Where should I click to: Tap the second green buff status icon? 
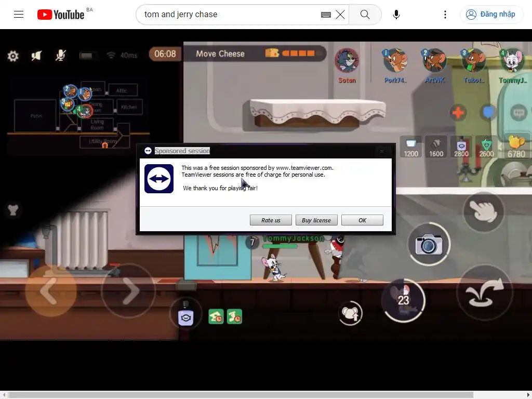pos(234,316)
